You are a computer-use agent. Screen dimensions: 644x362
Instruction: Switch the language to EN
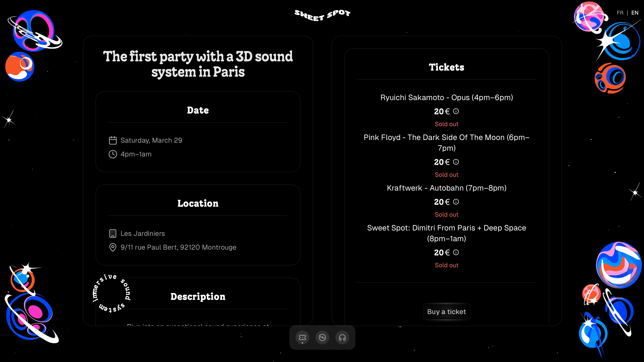pyautogui.click(x=635, y=13)
